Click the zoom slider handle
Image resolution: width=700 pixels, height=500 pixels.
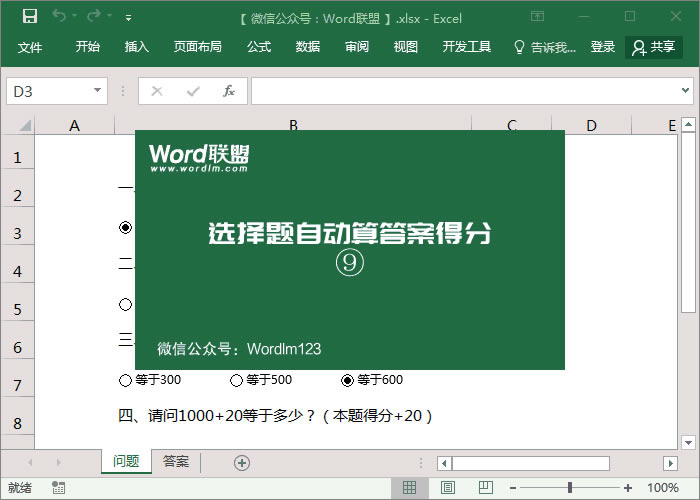tap(569, 488)
